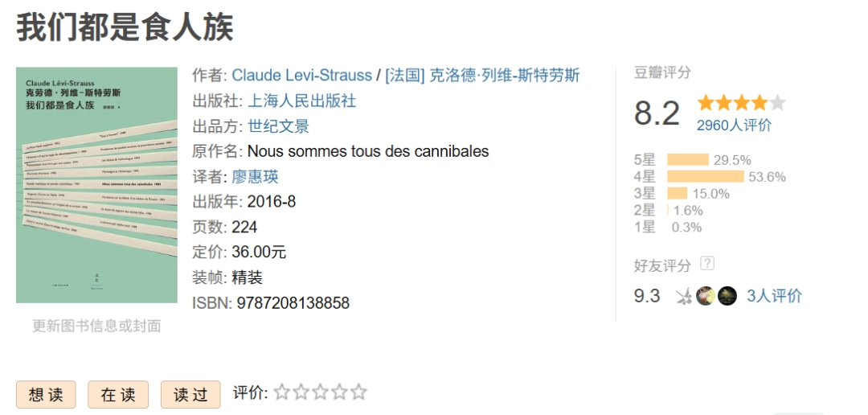Open author link Claude Levi-Strauss
The height and width of the screenshot is (415, 868).
click(301, 76)
